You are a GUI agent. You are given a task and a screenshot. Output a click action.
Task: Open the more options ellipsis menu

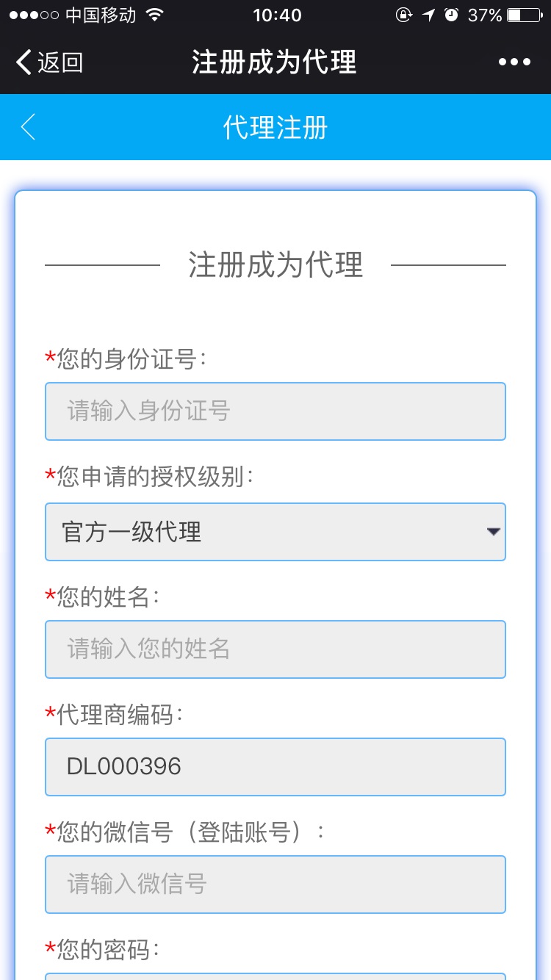tap(515, 62)
